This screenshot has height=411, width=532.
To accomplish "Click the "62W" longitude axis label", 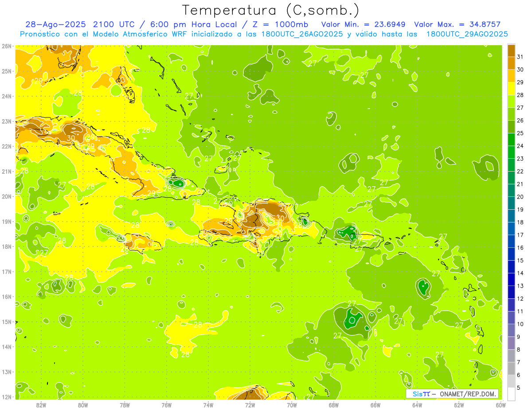I will point(459,405).
